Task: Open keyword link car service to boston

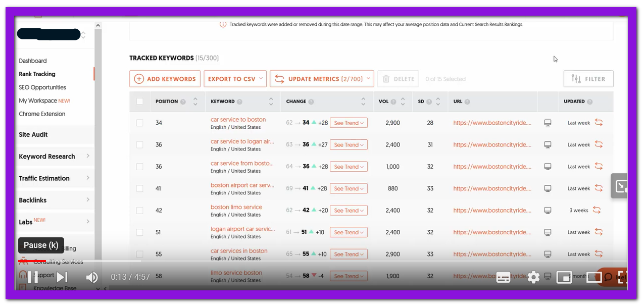Action: coord(238,120)
